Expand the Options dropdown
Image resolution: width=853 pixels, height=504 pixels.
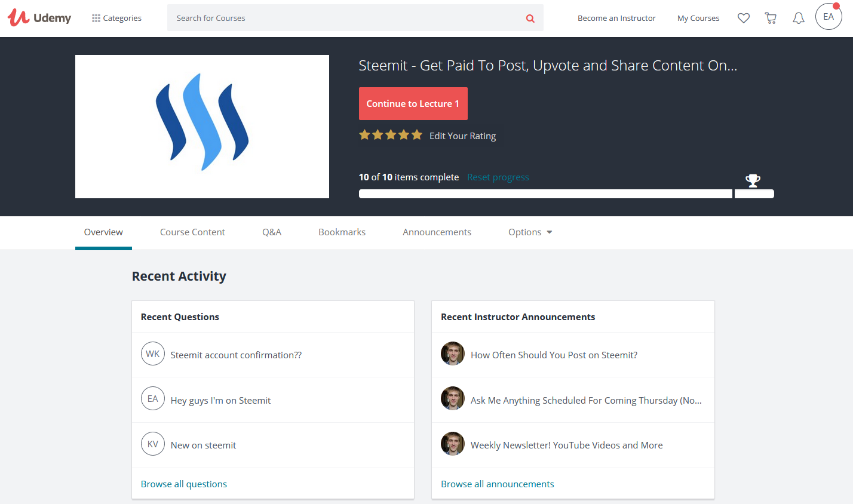(x=530, y=232)
